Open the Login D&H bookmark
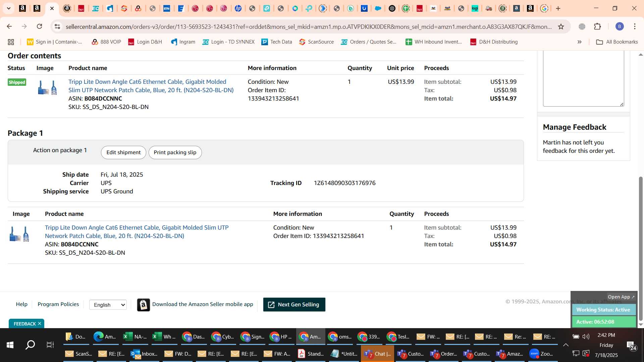 tap(145, 42)
